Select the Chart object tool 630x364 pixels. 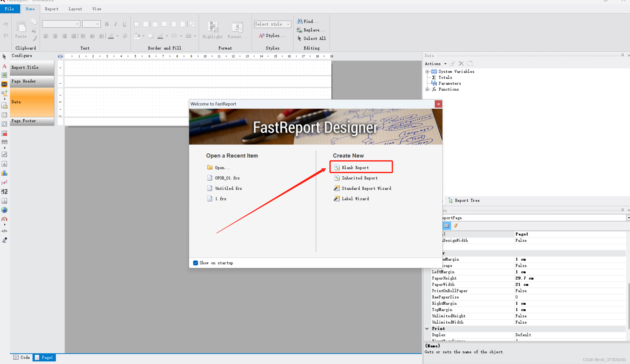4,173
